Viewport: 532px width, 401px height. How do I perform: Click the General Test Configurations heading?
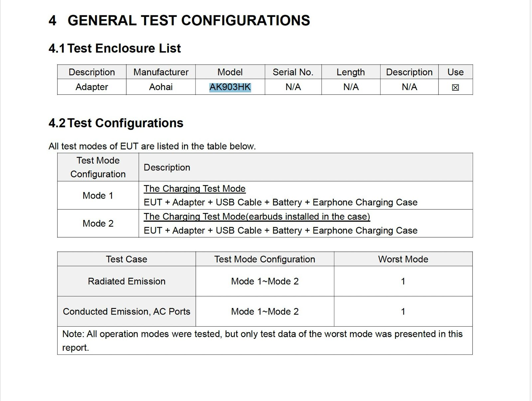(189, 21)
